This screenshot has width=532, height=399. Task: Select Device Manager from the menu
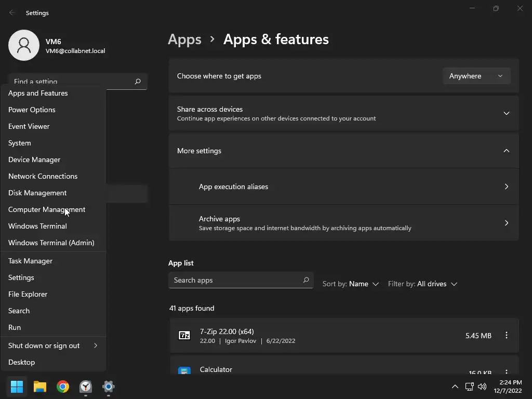34,159
